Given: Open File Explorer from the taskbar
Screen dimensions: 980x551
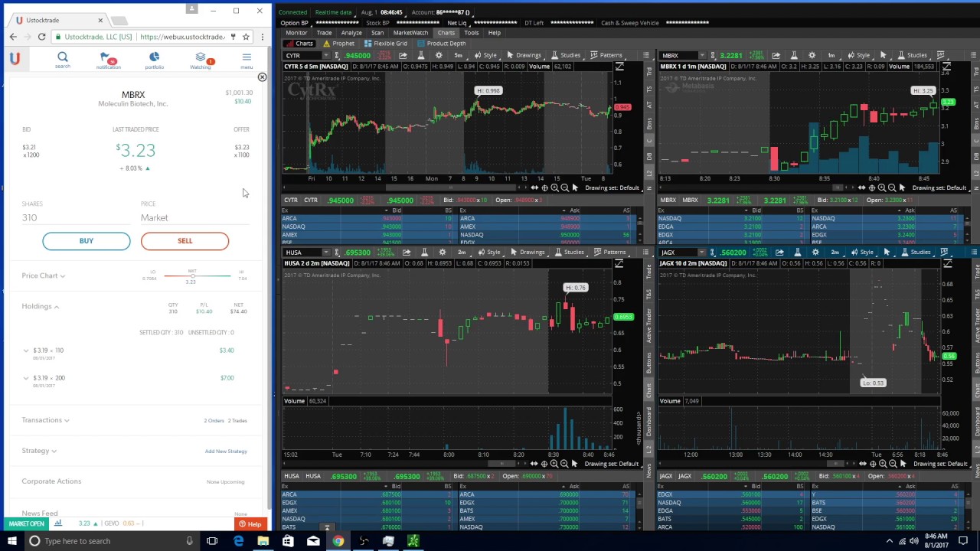Looking at the screenshot, I should pos(263,541).
